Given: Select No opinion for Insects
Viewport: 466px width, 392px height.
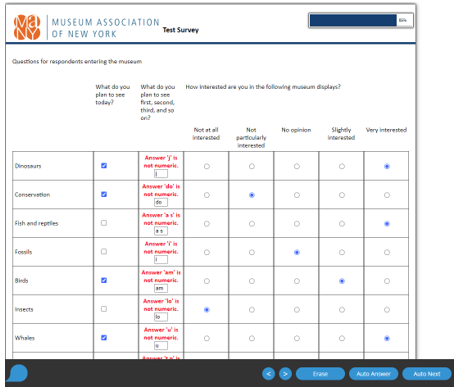Looking at the screenshot, I should tap(297, 310).
